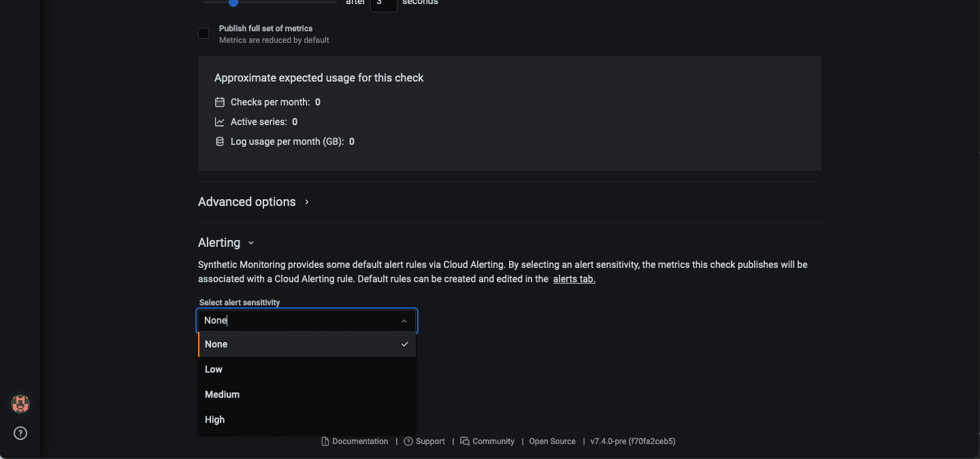Click the graph icon beside Active series
This screenshot has width=980, height=459.
coord(220,122)
